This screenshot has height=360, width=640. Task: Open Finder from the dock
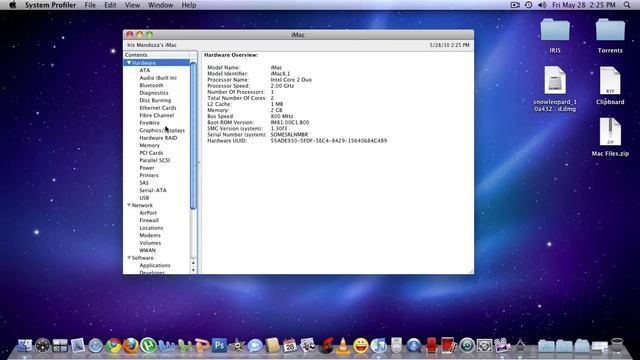point(25,345)
